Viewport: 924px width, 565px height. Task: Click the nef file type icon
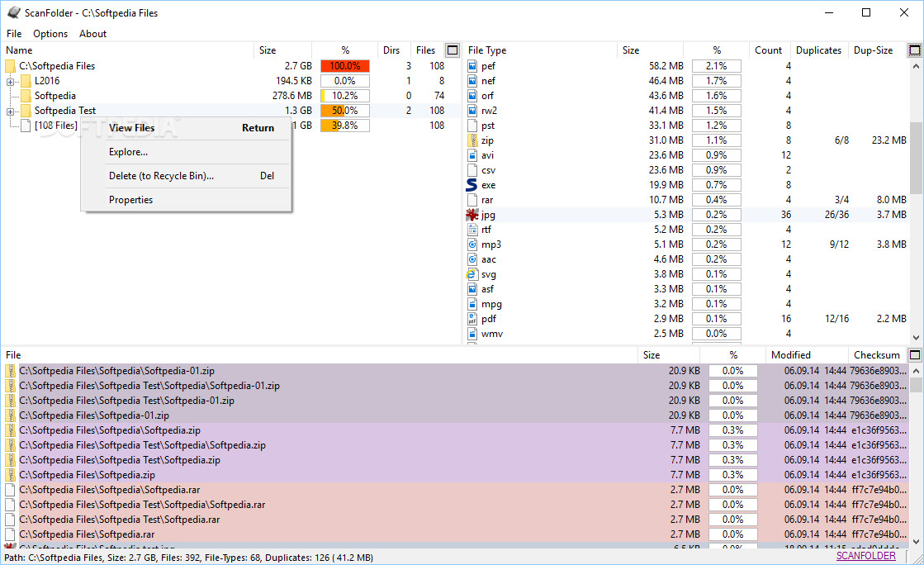pyautogui.click(x=472, y=81)
